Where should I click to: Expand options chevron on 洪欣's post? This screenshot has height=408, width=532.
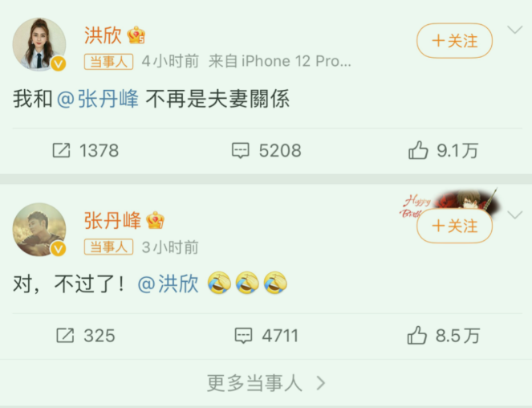click(x=514, y=31)
